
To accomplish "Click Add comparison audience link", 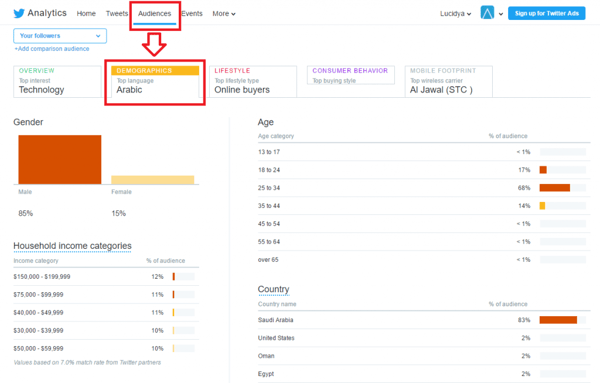I will (x=52, y=49).
